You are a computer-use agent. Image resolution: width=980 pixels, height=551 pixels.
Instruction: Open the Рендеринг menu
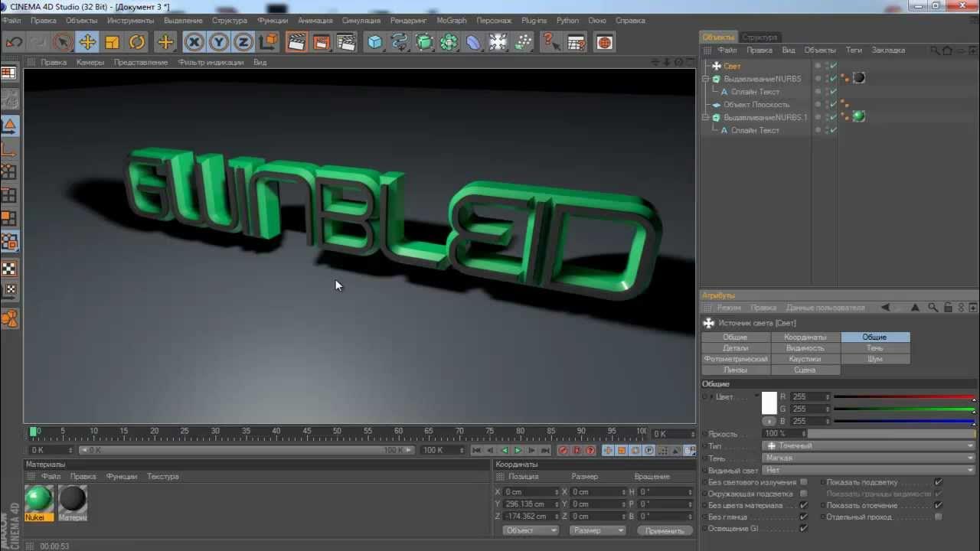pyautogui.click(x=409, y=21)
